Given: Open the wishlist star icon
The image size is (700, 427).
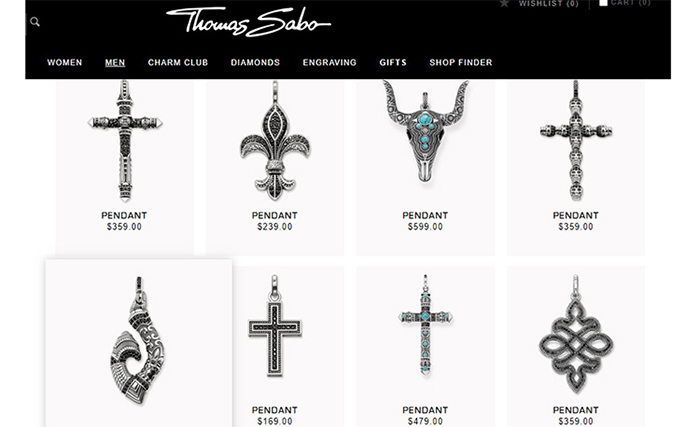Looking at the screenshot, I should pos(504,4).
